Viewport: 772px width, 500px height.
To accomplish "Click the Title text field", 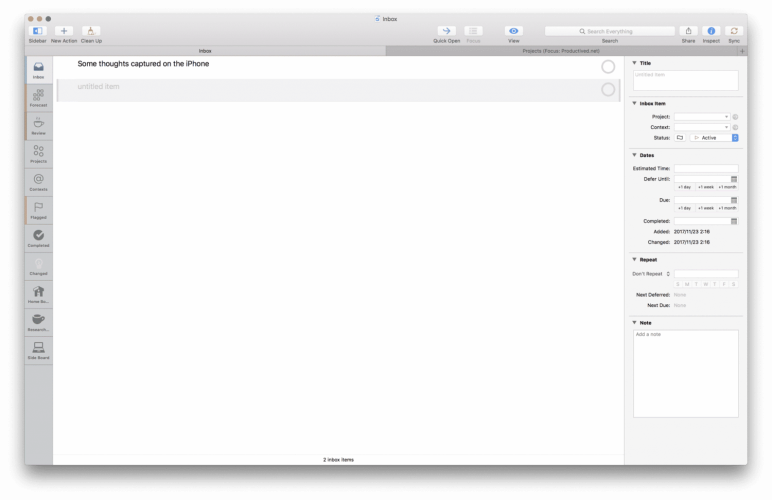I will point(685,80).
